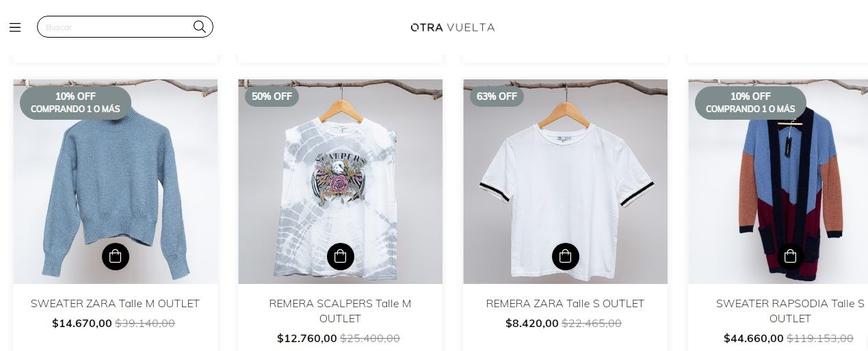Add Remera Zara to cart with bag icon
This screenshot has height=351, width=868.
pos(566,257)
